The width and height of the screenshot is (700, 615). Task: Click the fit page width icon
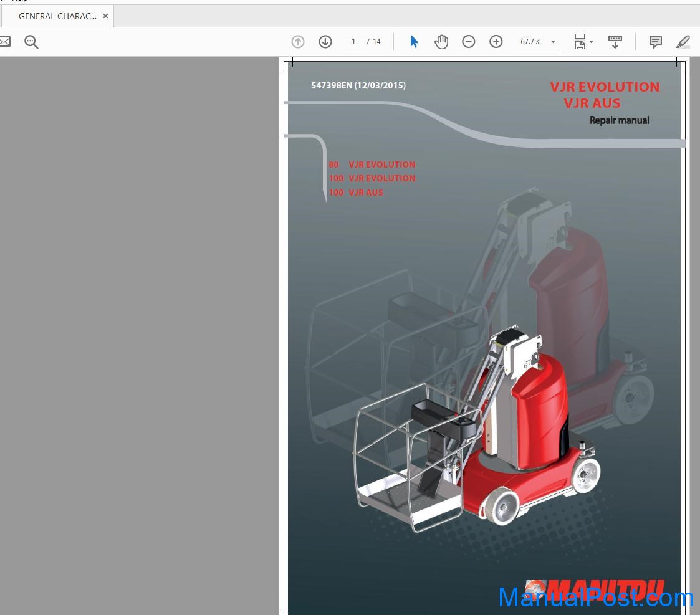(580, 42)
